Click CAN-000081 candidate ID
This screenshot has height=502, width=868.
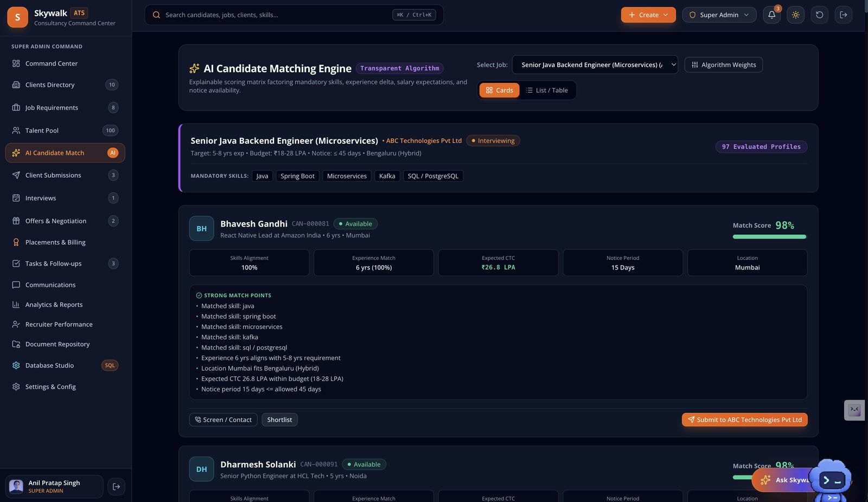click(310, 223)
